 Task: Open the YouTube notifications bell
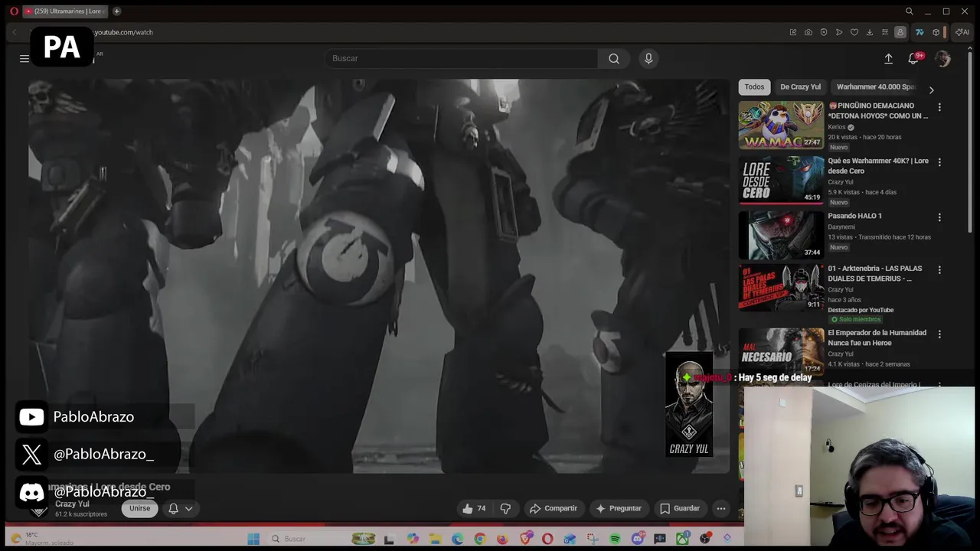tap(914, 59)
